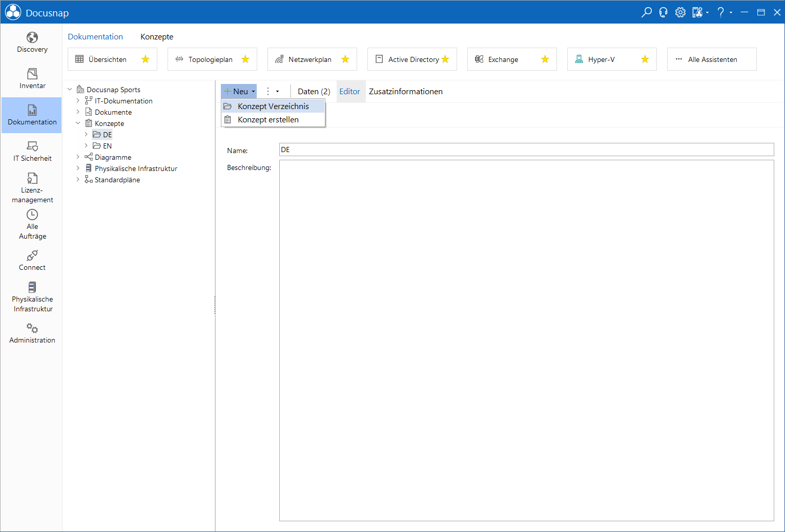Screen dimensions: 785x532
Task: Open Lizenzmanagement module
Action: [x=32, y=188]
